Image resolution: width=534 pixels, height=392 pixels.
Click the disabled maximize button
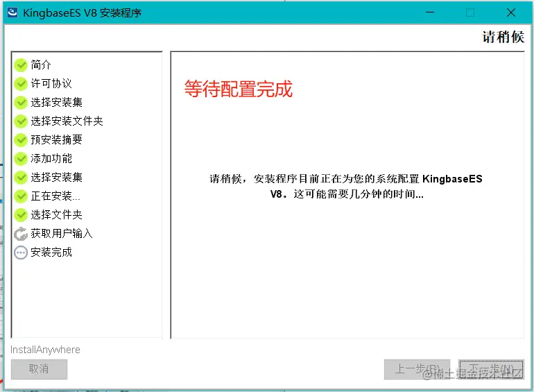pyautogui.click(x=470, y=12)
